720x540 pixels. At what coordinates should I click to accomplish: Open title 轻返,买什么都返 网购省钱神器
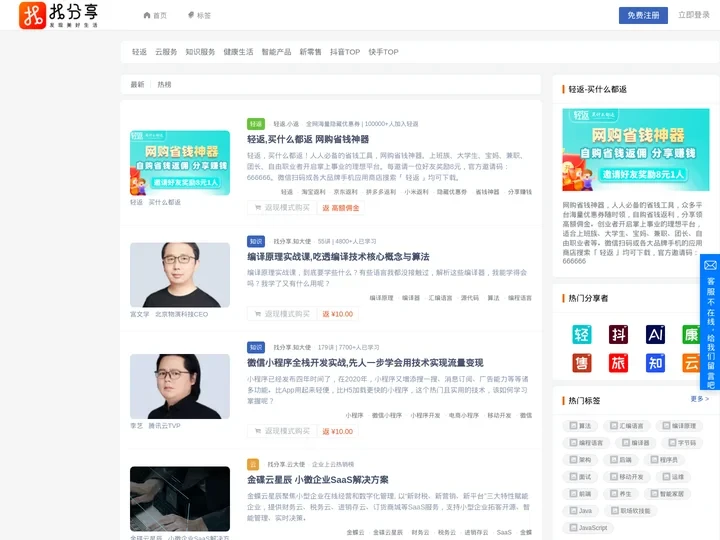pos(308,139)
